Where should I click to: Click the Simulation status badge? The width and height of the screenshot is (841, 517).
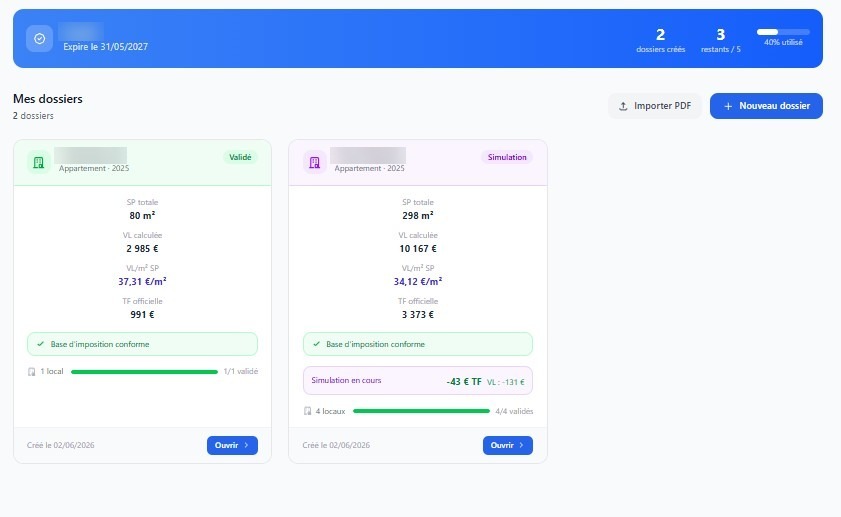point(507,157)
